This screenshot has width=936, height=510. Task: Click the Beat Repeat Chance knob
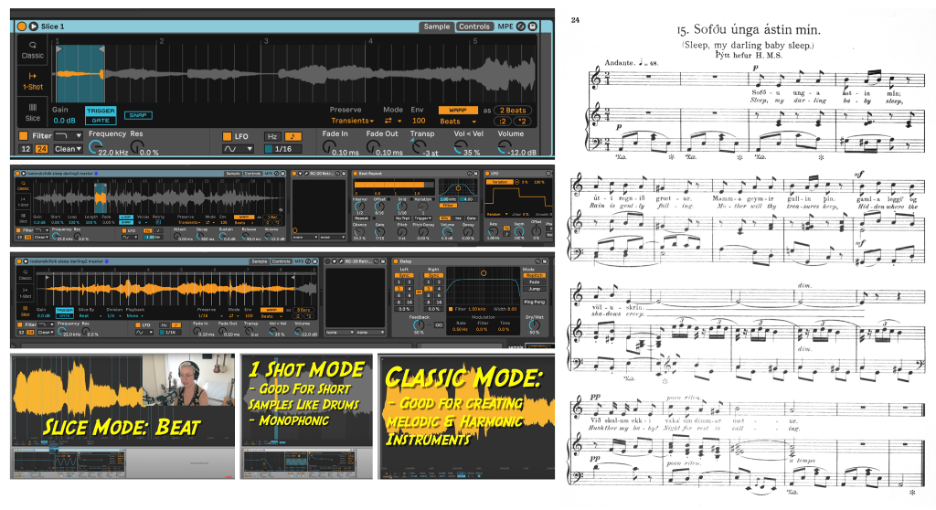pyautogui.click(x=360, y=232)
